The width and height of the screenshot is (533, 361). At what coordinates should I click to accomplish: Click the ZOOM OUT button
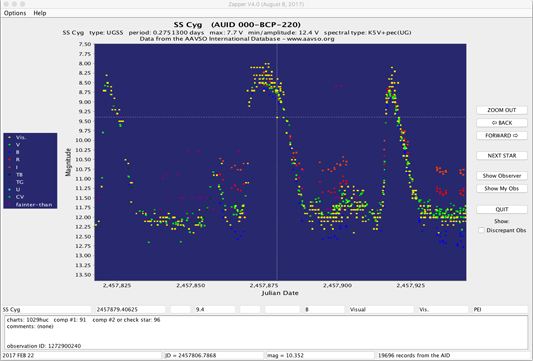point(502,110)
